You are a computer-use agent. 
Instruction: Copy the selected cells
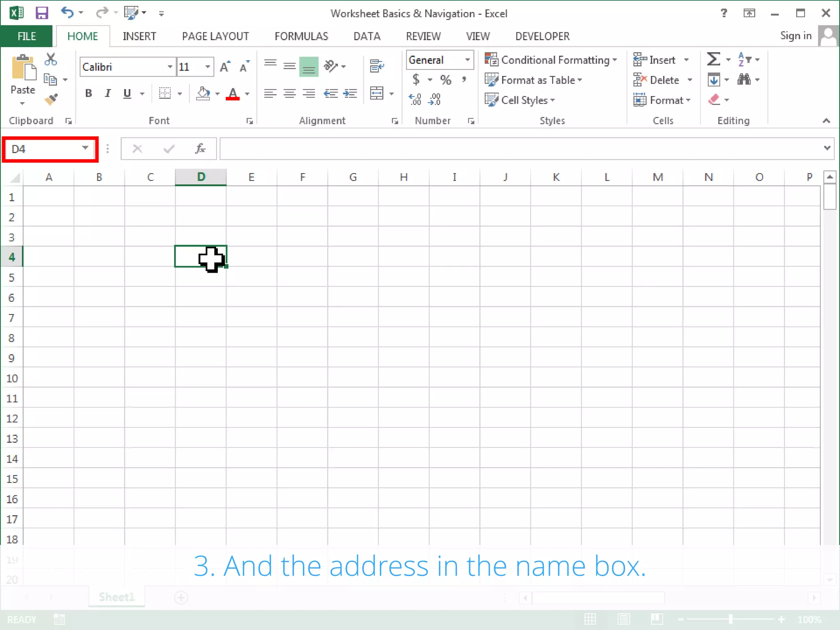50,79
